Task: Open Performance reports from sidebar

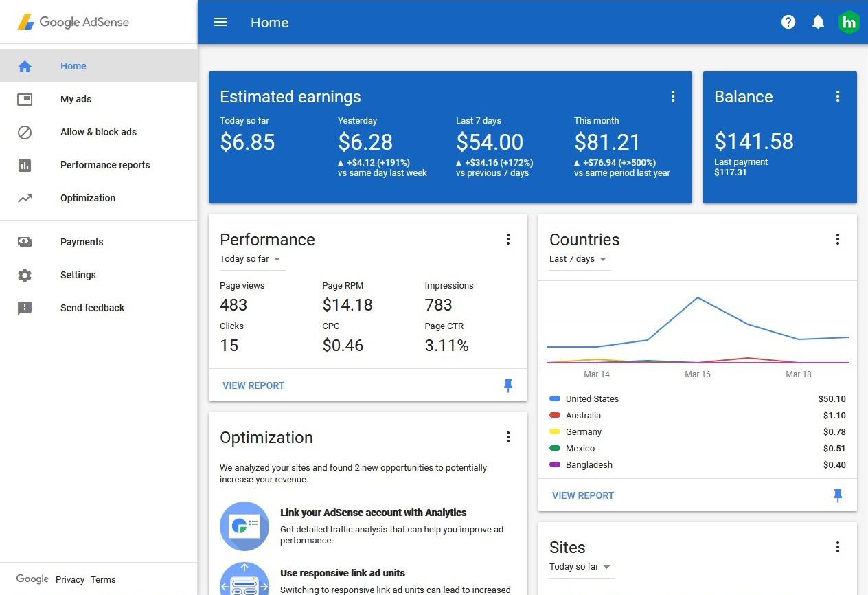Action: click(x=104, y=165)
